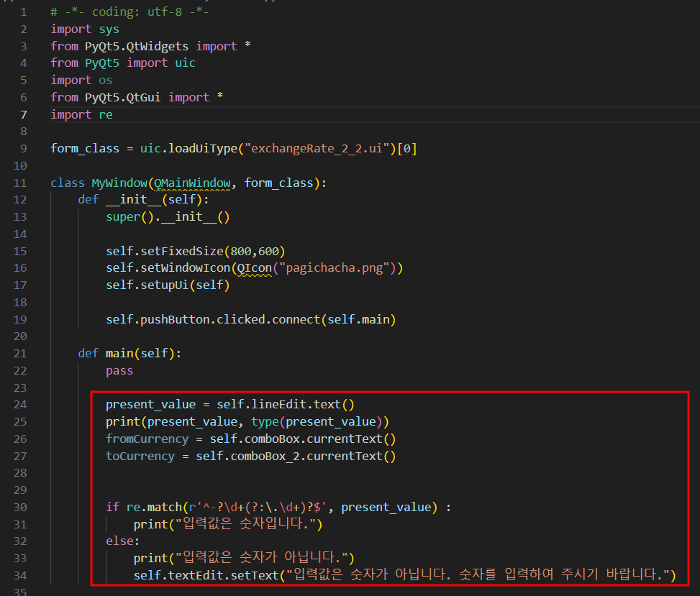Click the 'form_class' variable on line 9
This screenshot has height=596, width=700.
coord(85,149)
